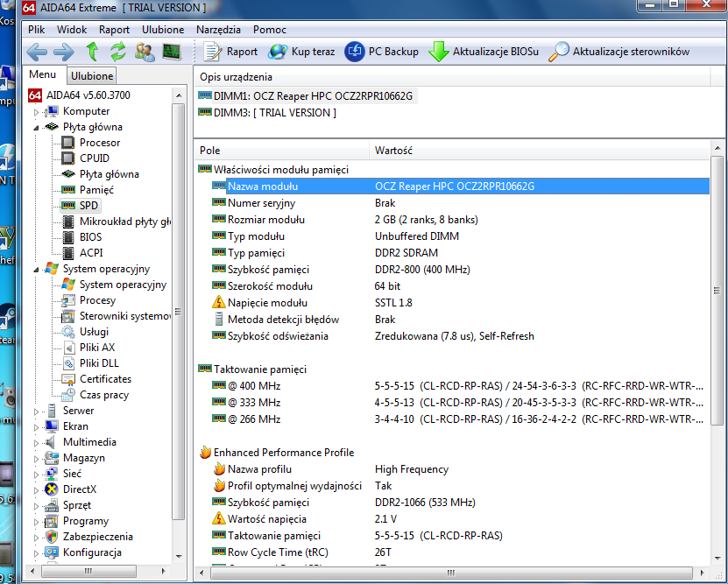Select the CPUID tree item
This screenshot has height=584, width=728.
[95, 158]
